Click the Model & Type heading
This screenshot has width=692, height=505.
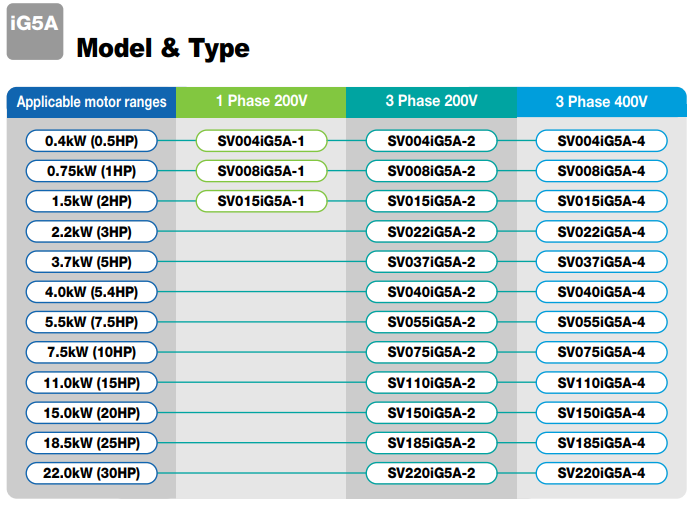163,48
